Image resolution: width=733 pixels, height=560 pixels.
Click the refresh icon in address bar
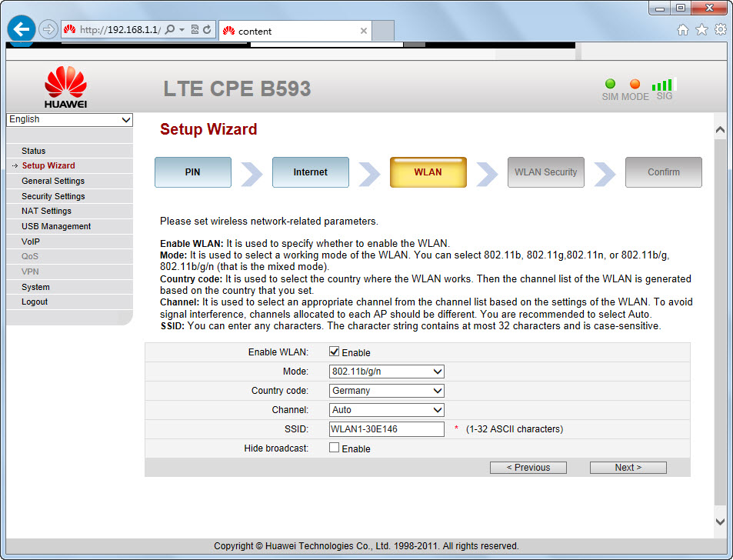pos(207,30)
